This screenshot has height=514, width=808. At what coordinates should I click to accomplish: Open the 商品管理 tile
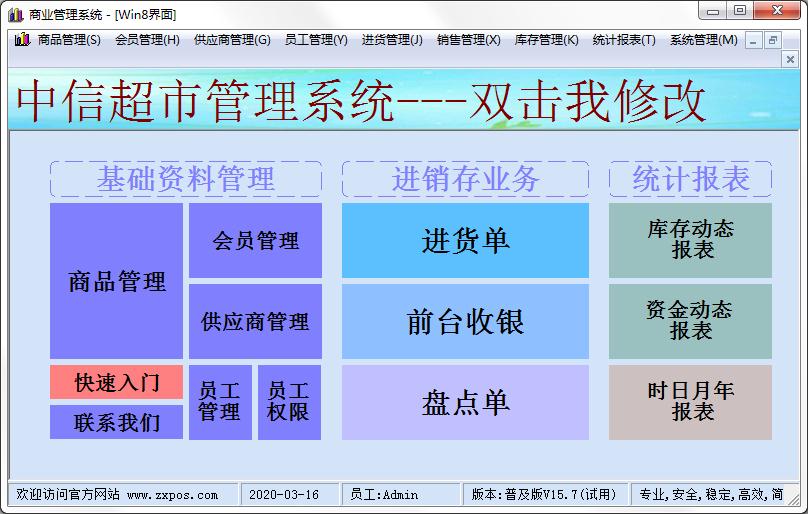pos(116,281)
